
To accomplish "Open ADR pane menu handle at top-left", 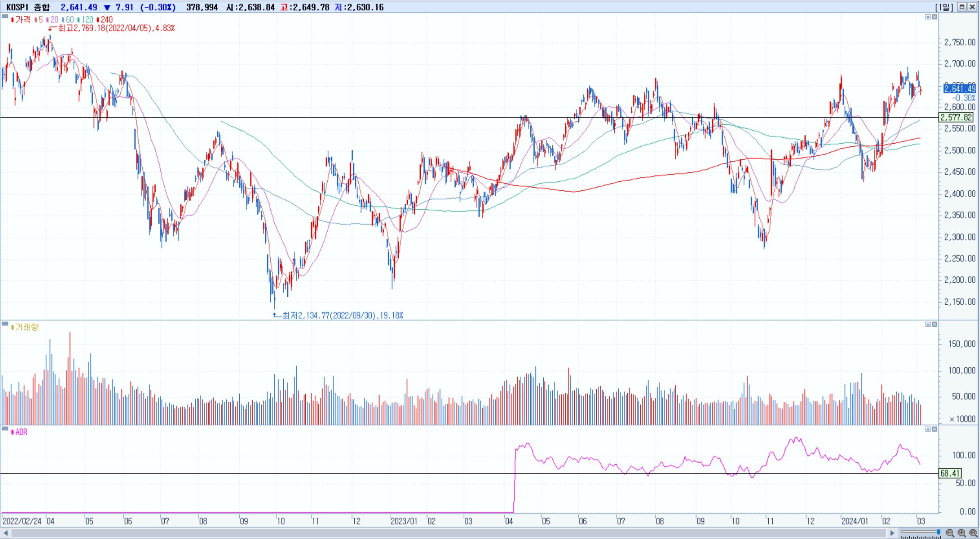I will tap(5, 429).
